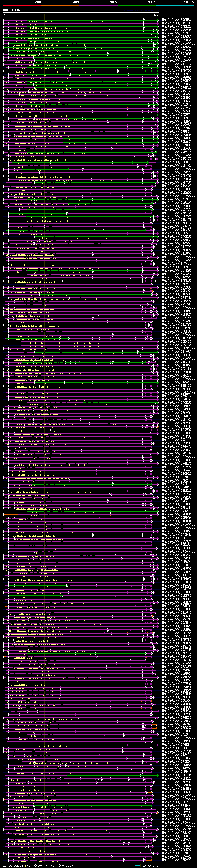Open hit UniRef100_Q39865
The image size is (197, 868).
point(177,40)
